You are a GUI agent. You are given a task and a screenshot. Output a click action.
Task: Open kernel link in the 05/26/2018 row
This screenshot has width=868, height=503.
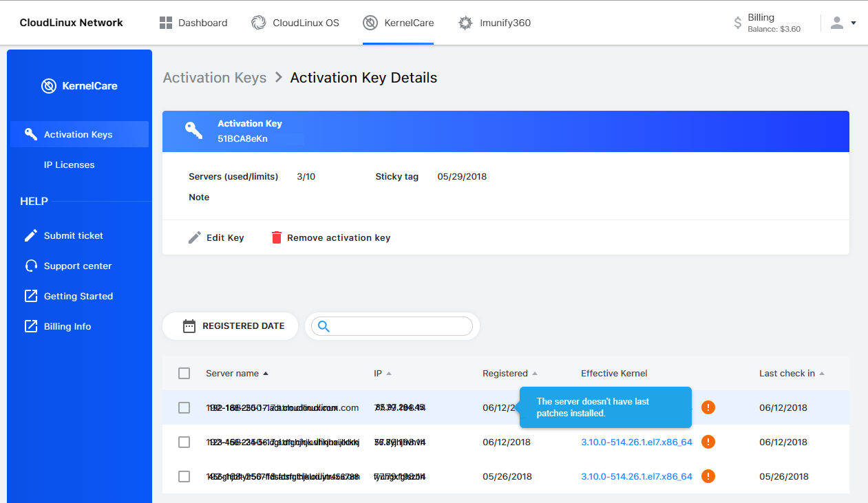(637, 476)
